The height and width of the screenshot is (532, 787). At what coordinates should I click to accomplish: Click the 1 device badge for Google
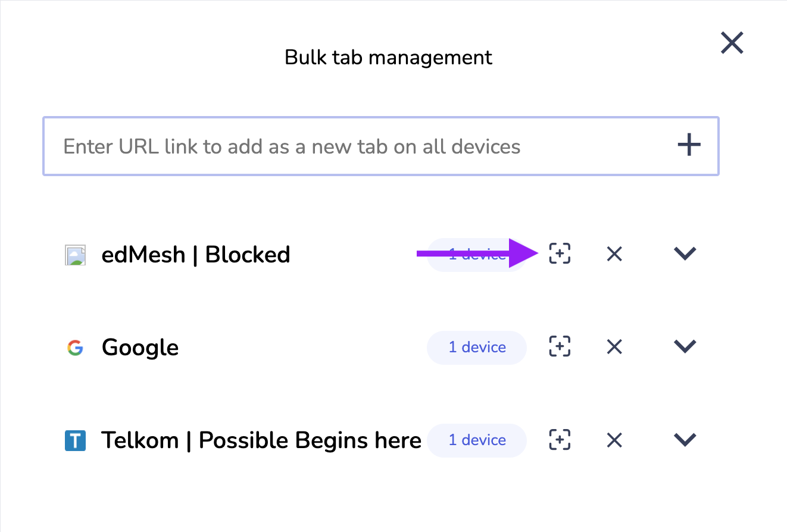pos(477,347)
